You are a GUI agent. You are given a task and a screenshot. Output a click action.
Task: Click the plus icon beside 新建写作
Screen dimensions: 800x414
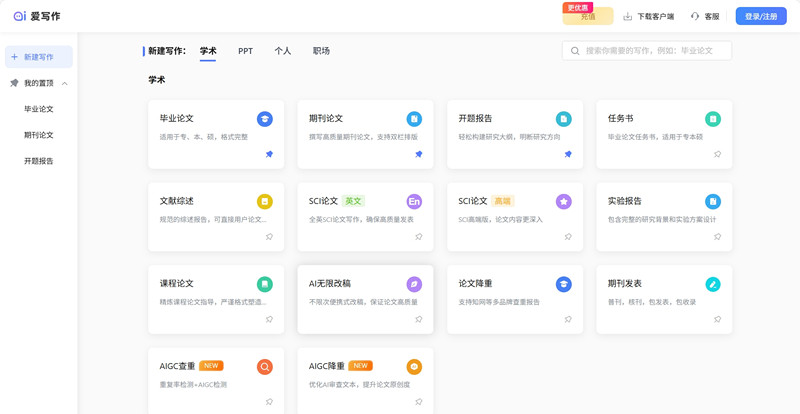[x=14, y=57]
